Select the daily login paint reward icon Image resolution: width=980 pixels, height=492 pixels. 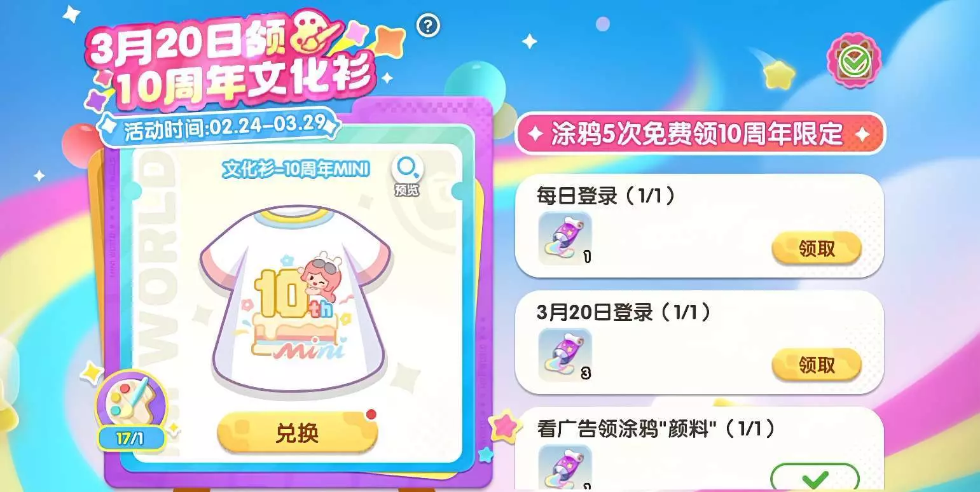pyautogui.click(x=565, y=238)
